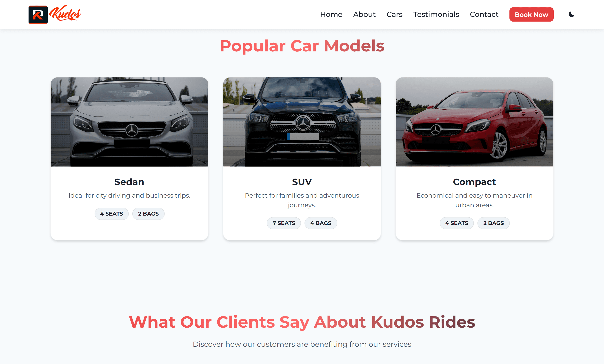604x364 pixels.
Task: Select the red Compact car image
Action: pyautogui.click(x=474, y=122)
